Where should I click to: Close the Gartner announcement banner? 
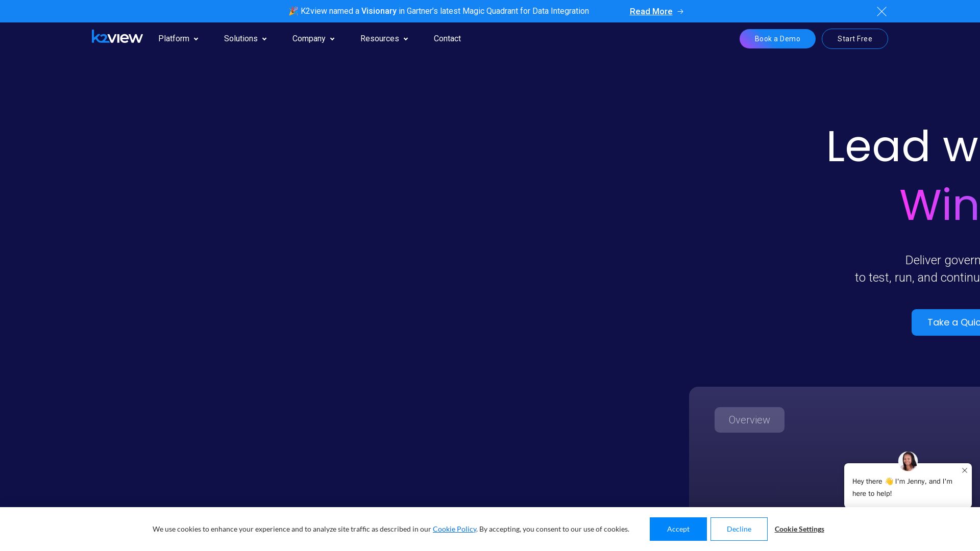[x=881, y=11]
